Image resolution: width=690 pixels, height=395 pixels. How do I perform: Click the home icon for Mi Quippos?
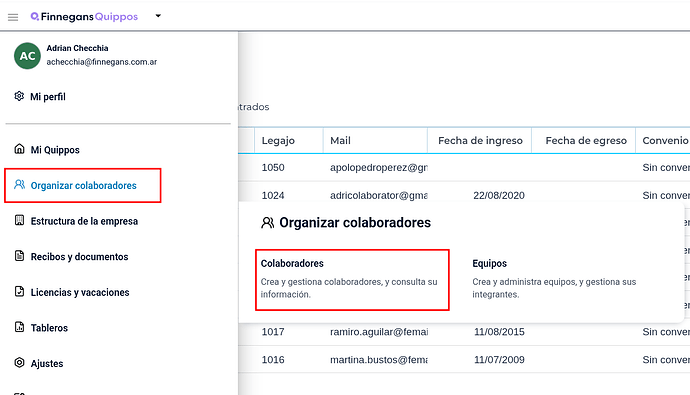[x=19, y=149]
